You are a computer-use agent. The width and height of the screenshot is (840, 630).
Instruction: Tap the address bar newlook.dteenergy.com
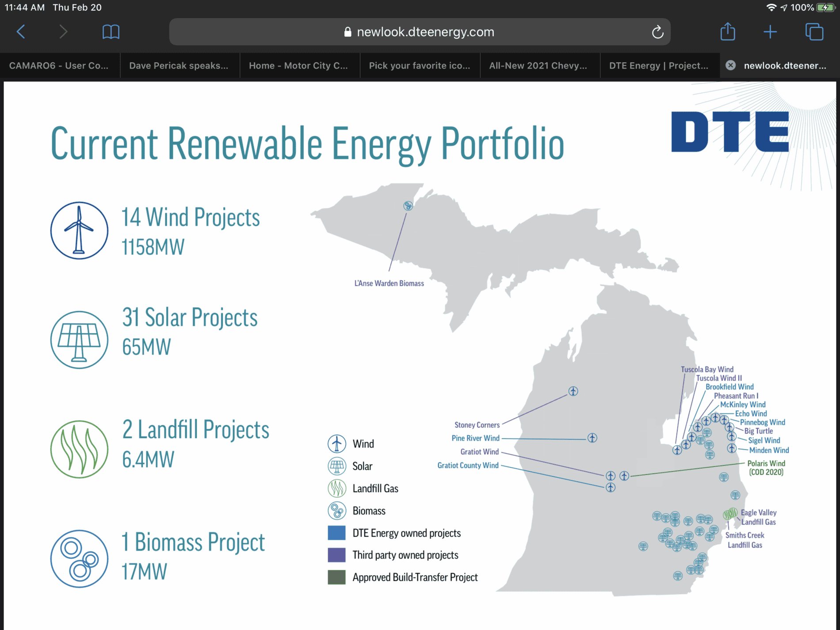click(x=420, y=32)
